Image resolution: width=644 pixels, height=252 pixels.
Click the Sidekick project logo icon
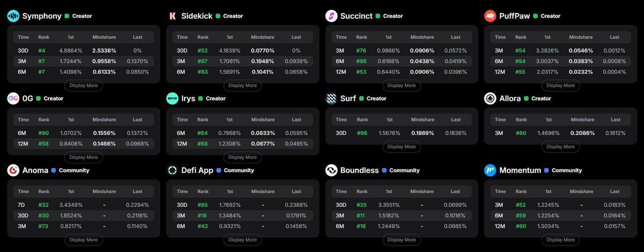pos(173,16)
